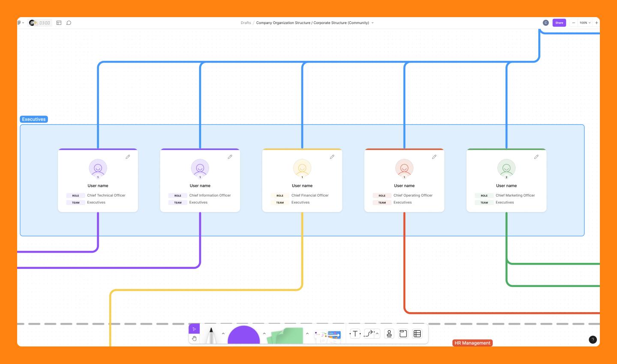617x364 pixels.
Task: Click the Share button
Action: 559,22
